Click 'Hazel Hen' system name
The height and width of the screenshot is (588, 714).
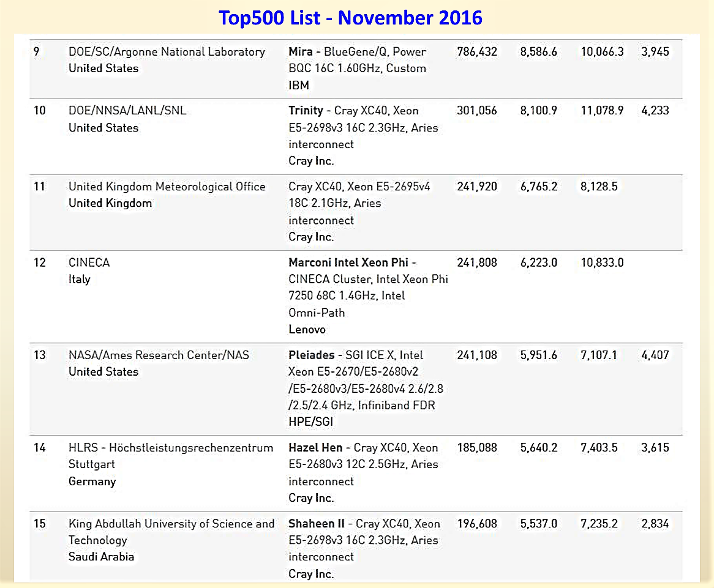click(315, 448)
